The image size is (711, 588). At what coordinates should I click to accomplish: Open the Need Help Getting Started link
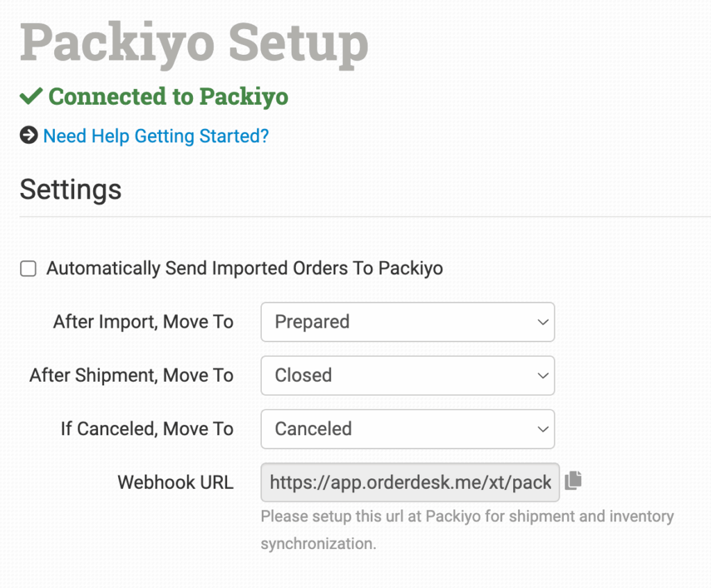pos(156,135)
